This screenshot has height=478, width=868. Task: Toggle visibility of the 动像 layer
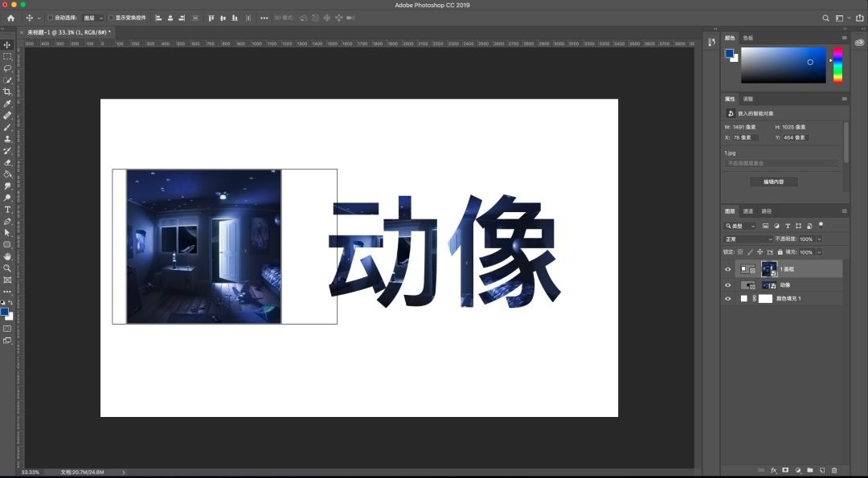728,284
